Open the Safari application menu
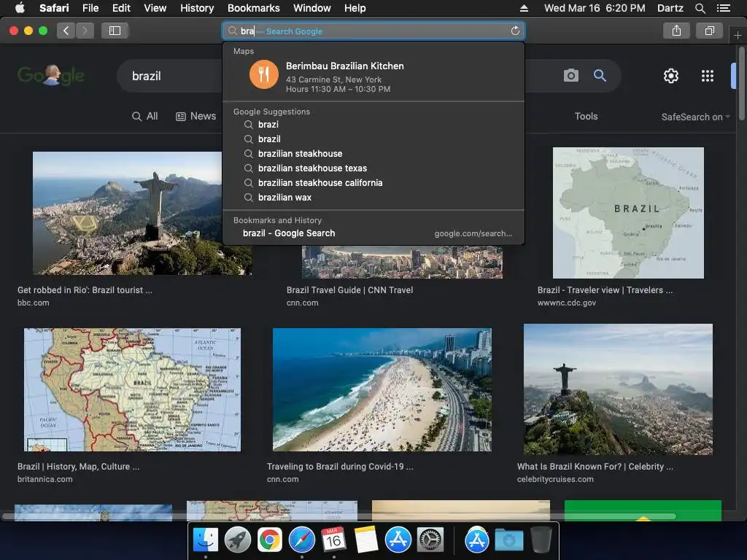 [x=54, y=8]
